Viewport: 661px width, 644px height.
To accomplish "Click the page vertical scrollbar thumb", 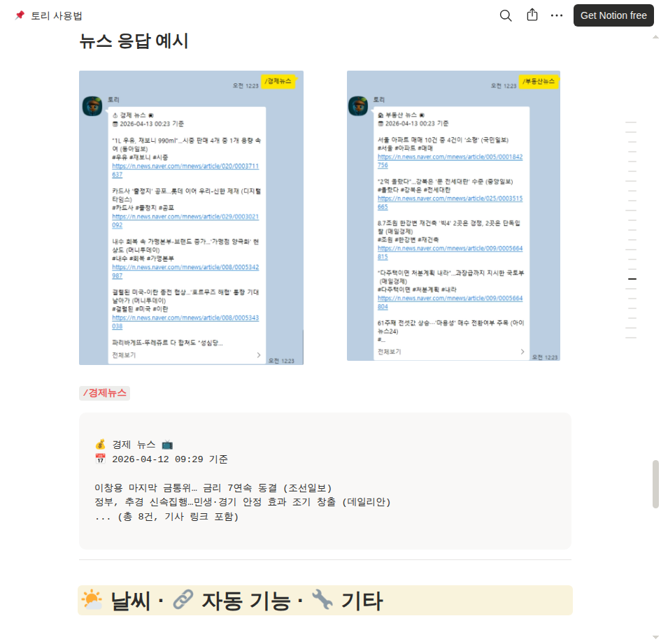I will pyautogui.click(x=655, y=485).
